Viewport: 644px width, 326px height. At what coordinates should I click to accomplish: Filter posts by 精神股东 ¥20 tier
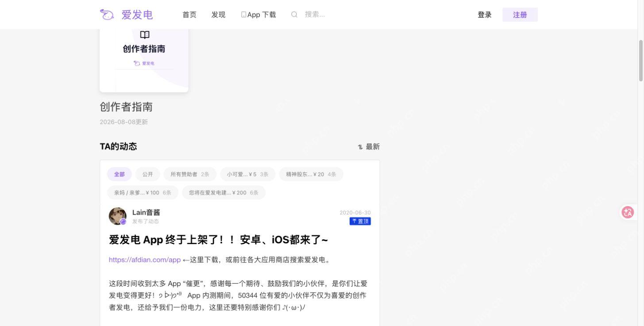pos(311,174)
